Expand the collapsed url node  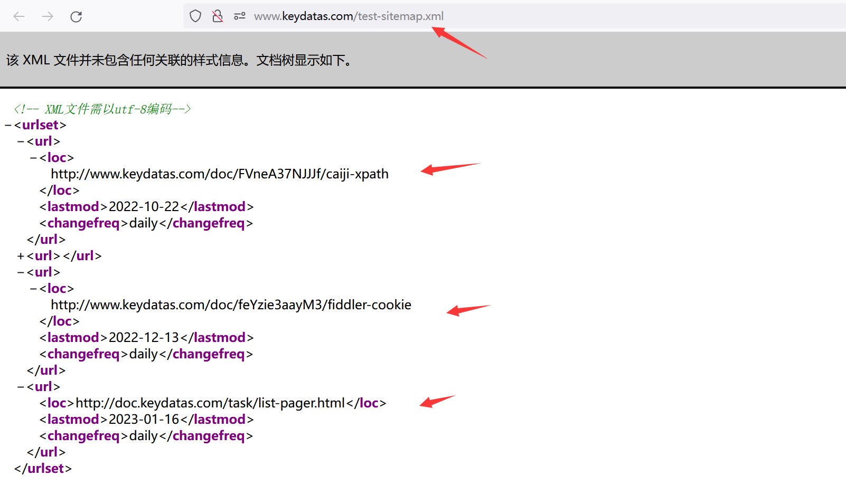(x=21, y=256)
